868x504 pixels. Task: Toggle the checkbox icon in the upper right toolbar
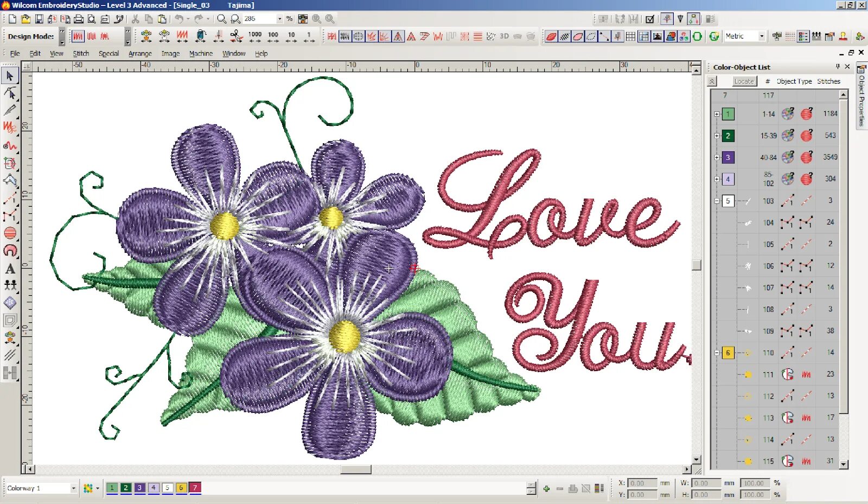(x=650, y=18)
